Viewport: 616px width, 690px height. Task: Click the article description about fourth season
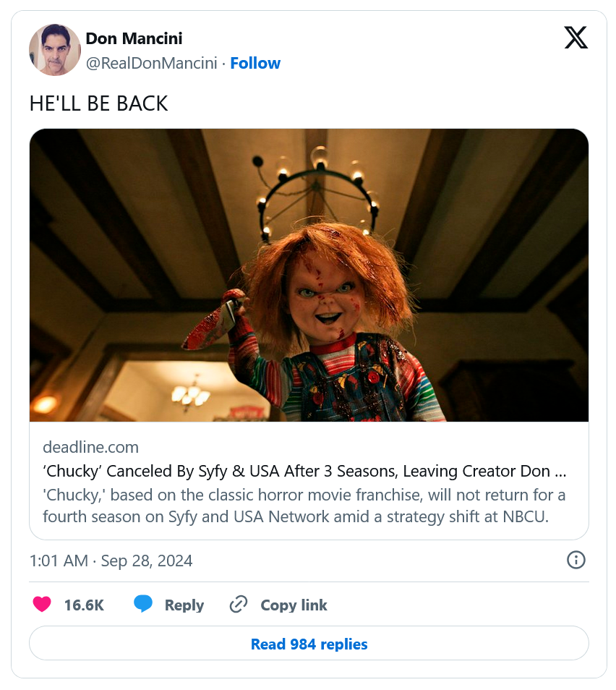click(304, 506)
